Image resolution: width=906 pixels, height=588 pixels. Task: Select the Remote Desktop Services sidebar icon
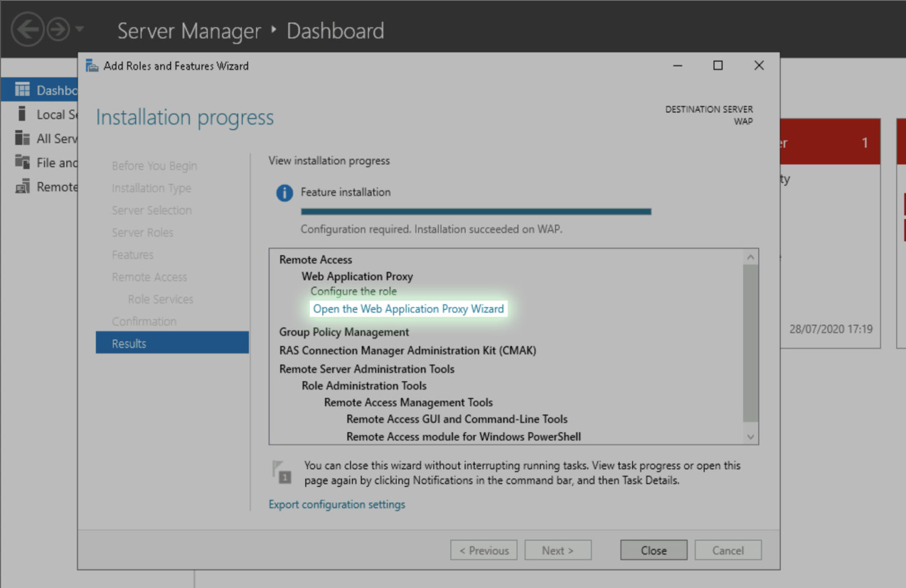pyautogui.click(x=22, y=186)
